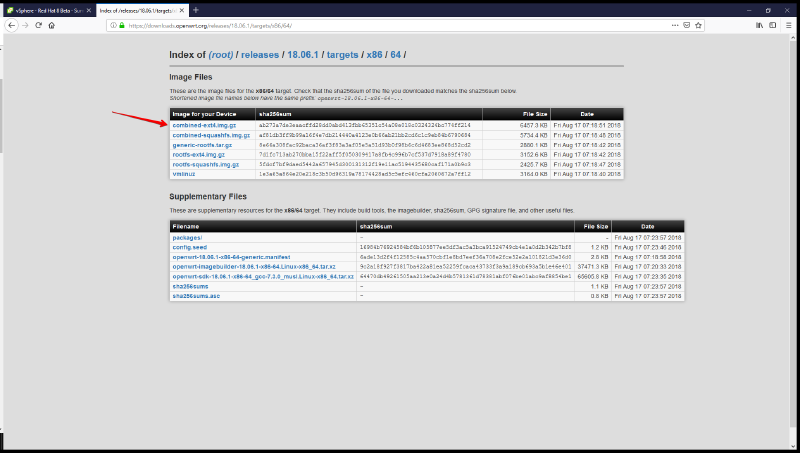This screenshot has width=800, height=453.
Task: Open the packages/ directory link
Action: pos(188,238)
